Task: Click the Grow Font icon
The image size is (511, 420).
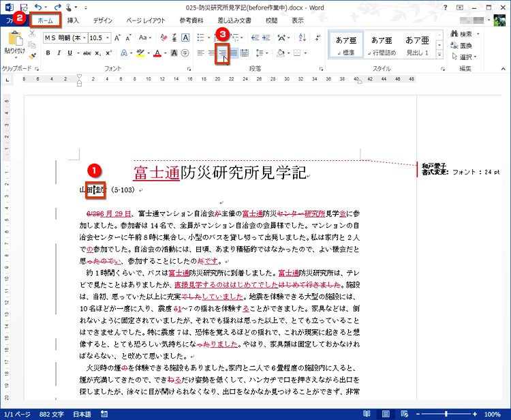Action: click(x=117, y=37)
